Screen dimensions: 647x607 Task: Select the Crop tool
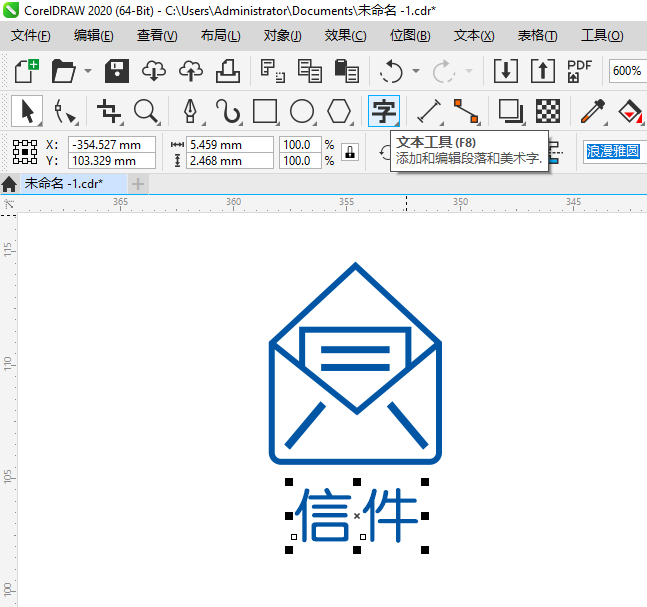click(109, 111)
